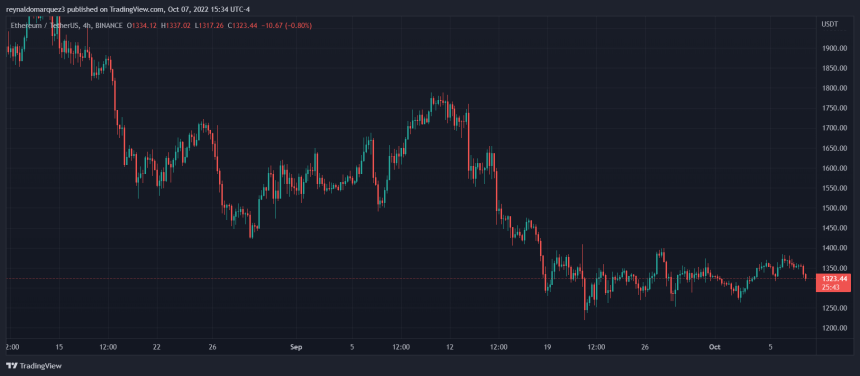The height and width of the screenshot is (376, 860).
Task: Select the open value "O1334.12"
Action: (x=142, y=25)
